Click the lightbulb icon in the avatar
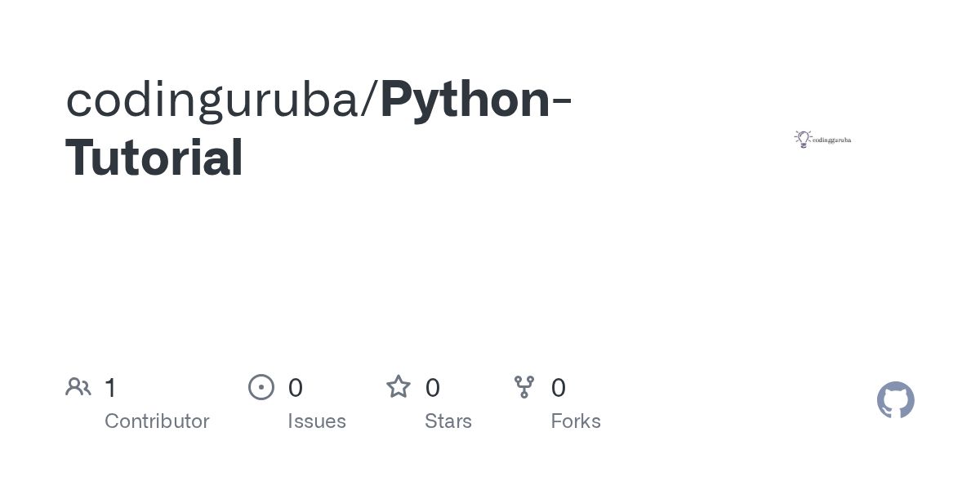Viewport: 980px width, 490px height. point(803,139)
